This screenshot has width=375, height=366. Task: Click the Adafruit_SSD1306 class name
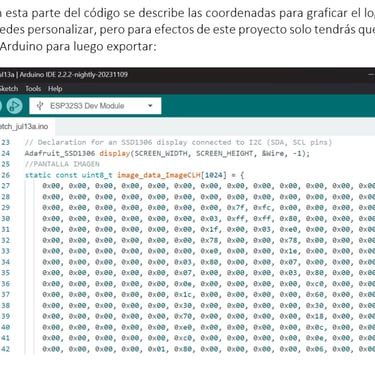(x=60, y=153)
